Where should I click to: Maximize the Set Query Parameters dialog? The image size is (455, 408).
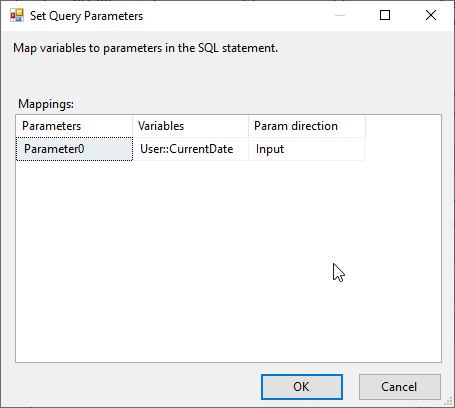point(385,15)
